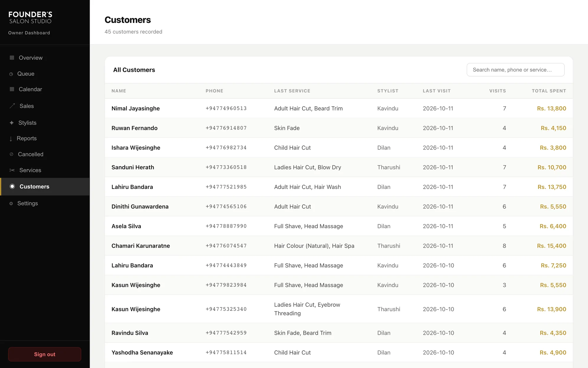Screen dimensions: 588x368
Task: Click the Stylists star icon
Action: [x=11, y=123]
